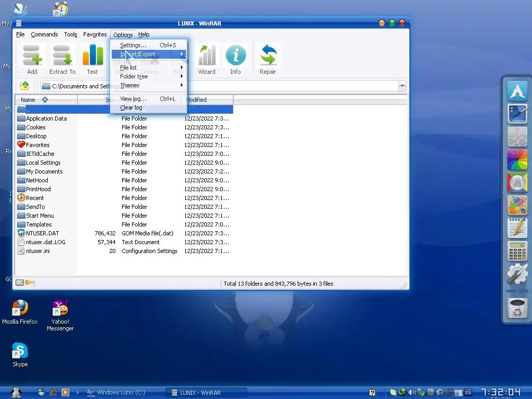This screenshot has width=532, height=399.
Task: Click the recycle bin dock icon
Action: pyautogui.click(x=517, y=308)
